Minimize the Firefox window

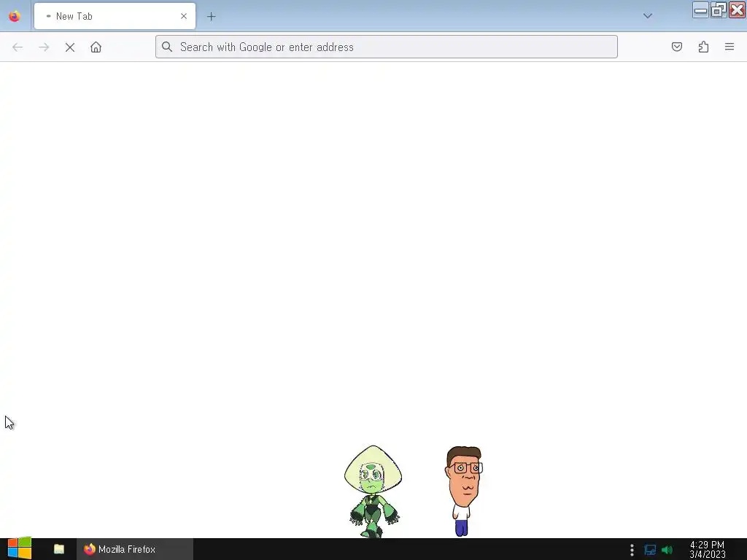[x=700, y=10]
